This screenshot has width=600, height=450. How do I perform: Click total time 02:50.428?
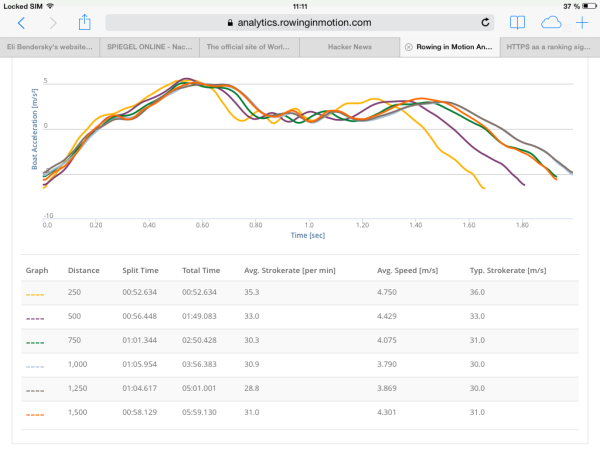(x=199, y=340)
